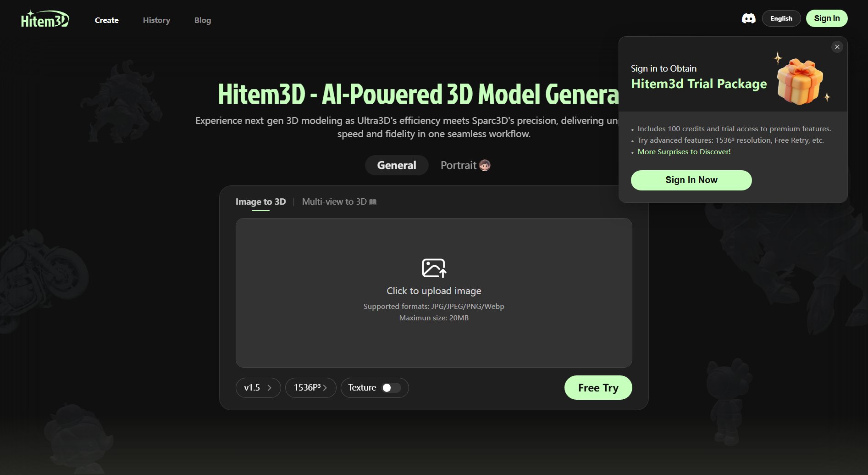The width and height of the screenshot is (868, 475).
Task: Click 'Click to upload image' text
Action: 434,291
